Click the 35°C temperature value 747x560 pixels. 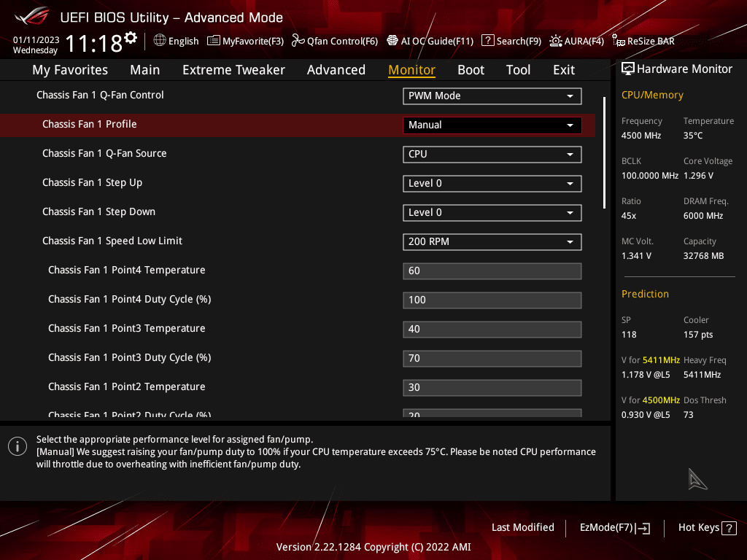tap(693, 136)
